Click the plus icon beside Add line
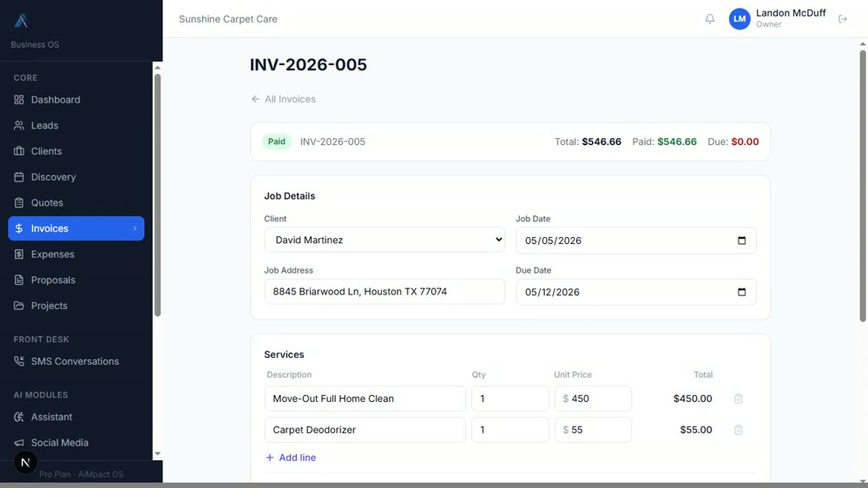 (270, 458)
